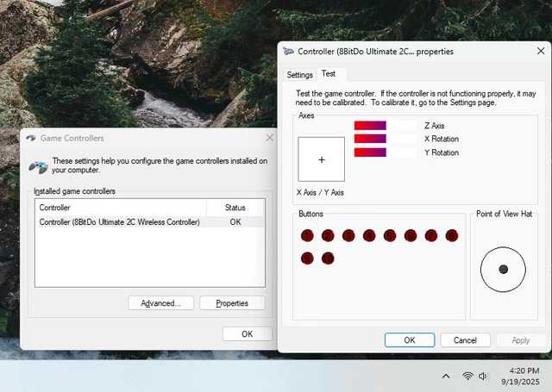552x392 pixels.
Task: Click the gamepad icon beside the settings description
Action: pyautogui.click(x=38, y=166)
